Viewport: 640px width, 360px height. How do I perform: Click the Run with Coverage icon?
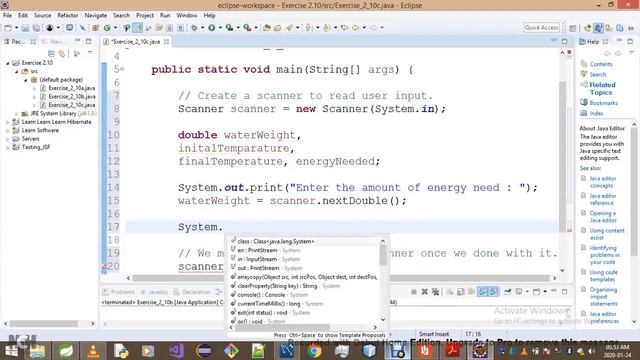tap(229, 28)
